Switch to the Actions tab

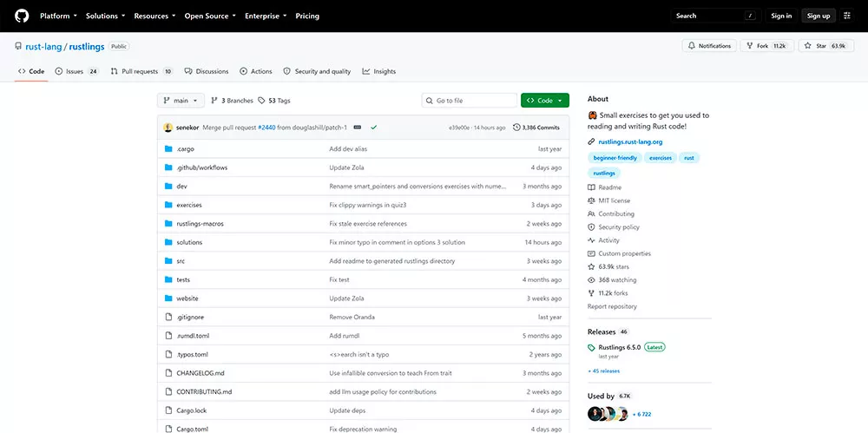click(256, 71)
